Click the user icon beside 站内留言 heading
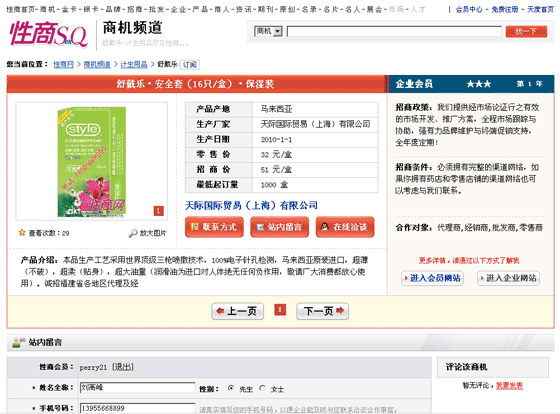 18,342
